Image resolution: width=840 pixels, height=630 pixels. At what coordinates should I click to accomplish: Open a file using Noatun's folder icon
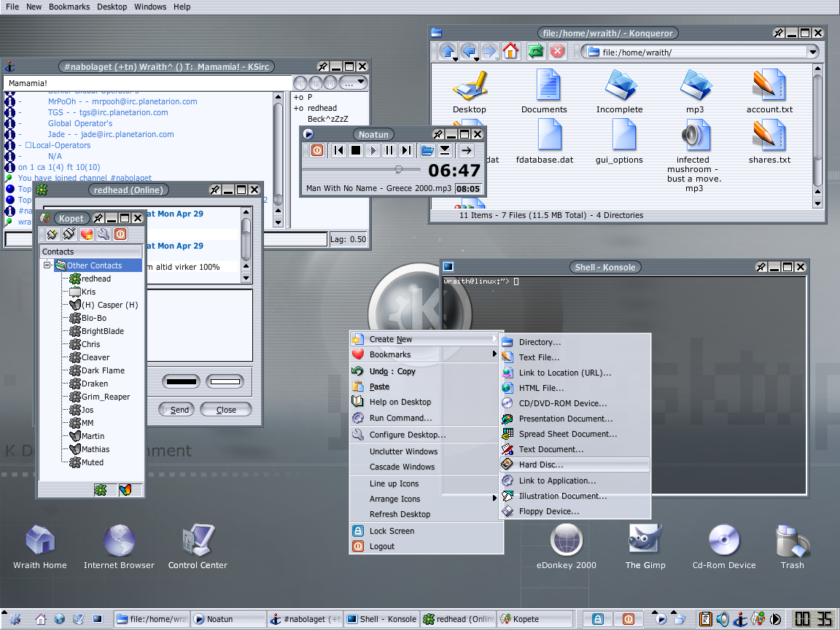click(427, 150)
